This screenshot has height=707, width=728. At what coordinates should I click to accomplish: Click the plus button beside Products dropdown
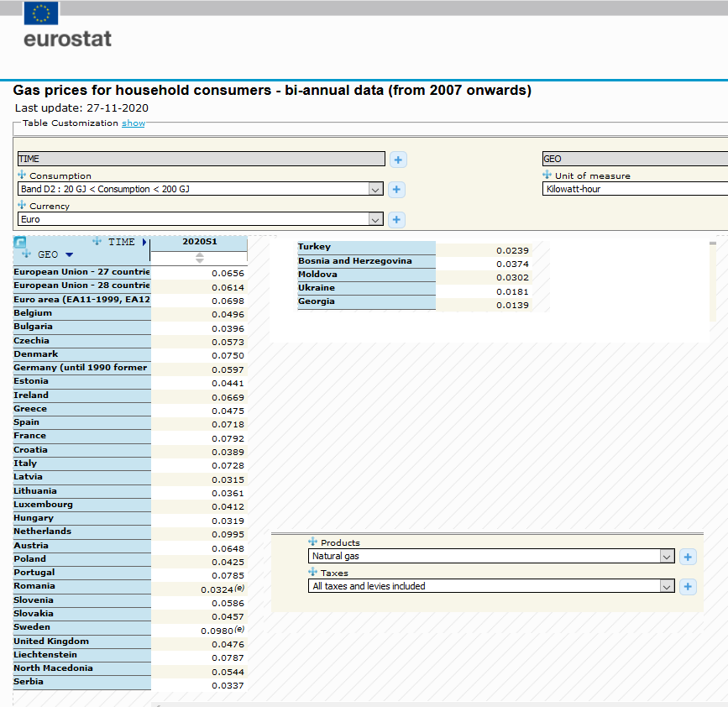coord(688,557)
